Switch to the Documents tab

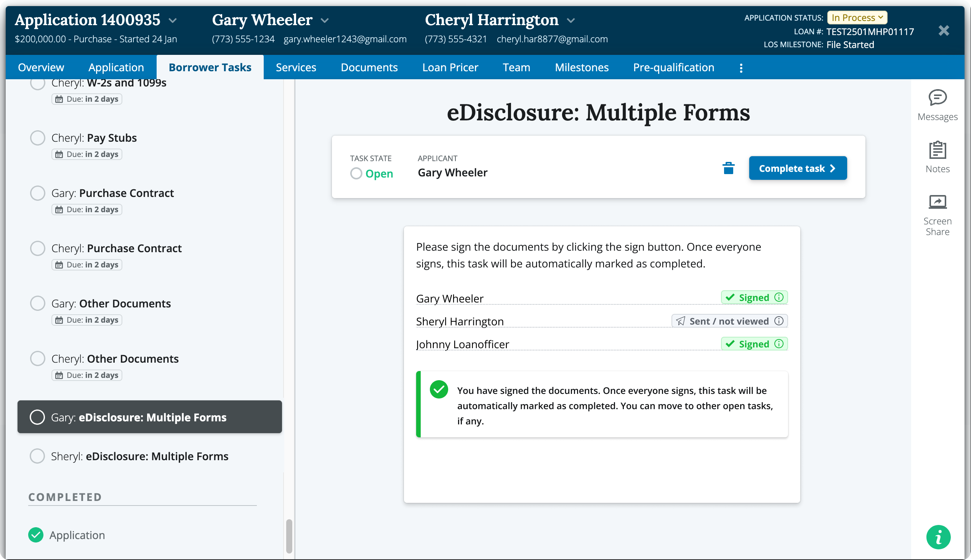tap(369, 67)
